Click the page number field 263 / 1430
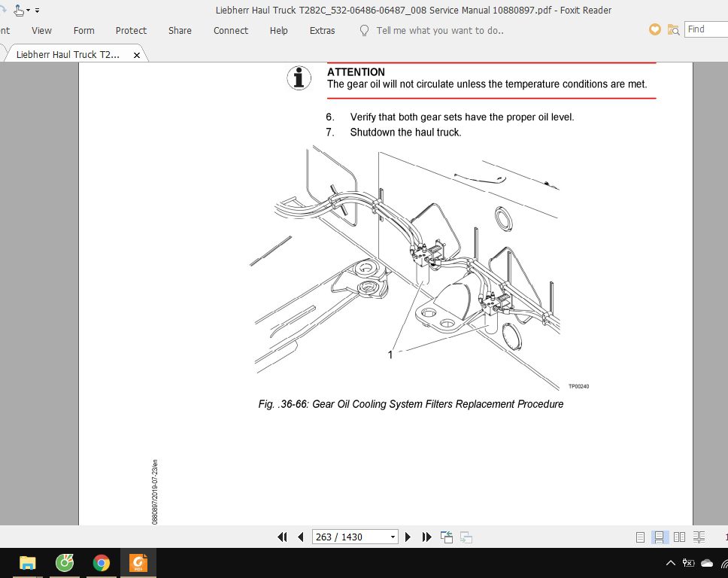The width and height of the screenshot is (728, 578). pyautogui.click(x=350, y=537)
